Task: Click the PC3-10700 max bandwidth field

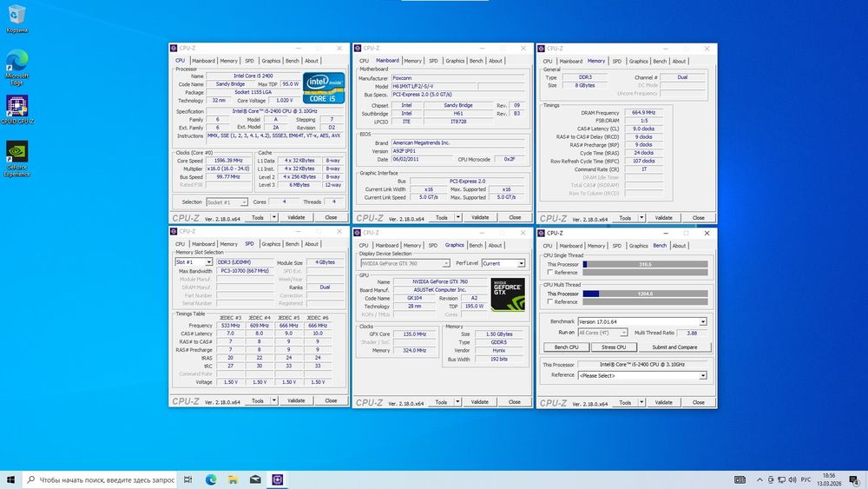Action: [x=245, y=271]
